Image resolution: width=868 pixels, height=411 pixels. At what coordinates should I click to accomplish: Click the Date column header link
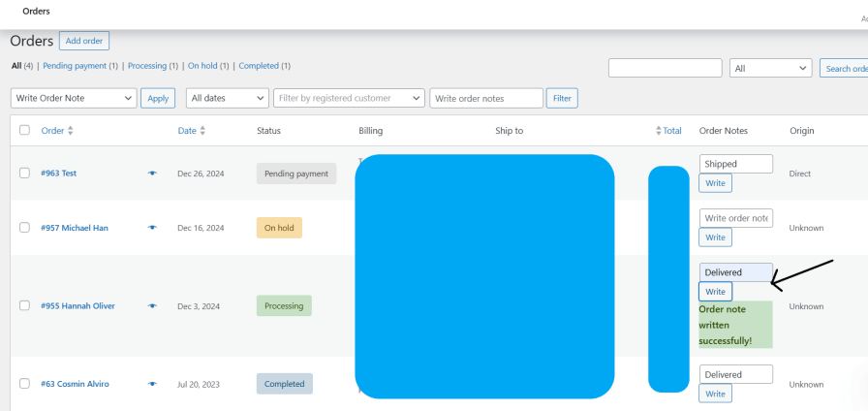tap(187, 131)
